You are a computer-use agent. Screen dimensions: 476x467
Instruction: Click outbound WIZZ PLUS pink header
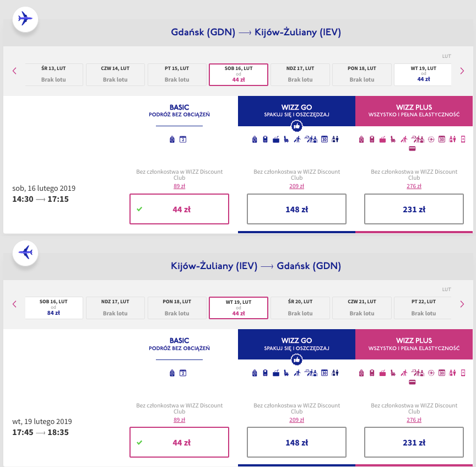pyautogui.click(x=414, y=111)
